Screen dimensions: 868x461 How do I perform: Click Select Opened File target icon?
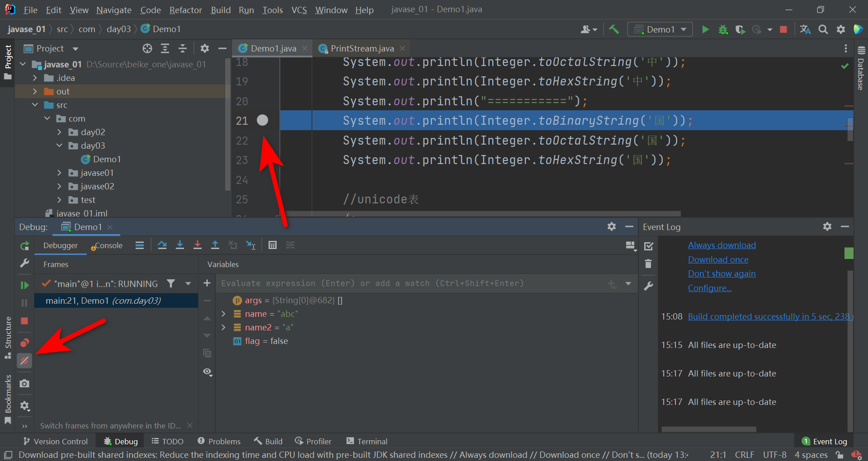pyautogui.click(x=147, y=48)
